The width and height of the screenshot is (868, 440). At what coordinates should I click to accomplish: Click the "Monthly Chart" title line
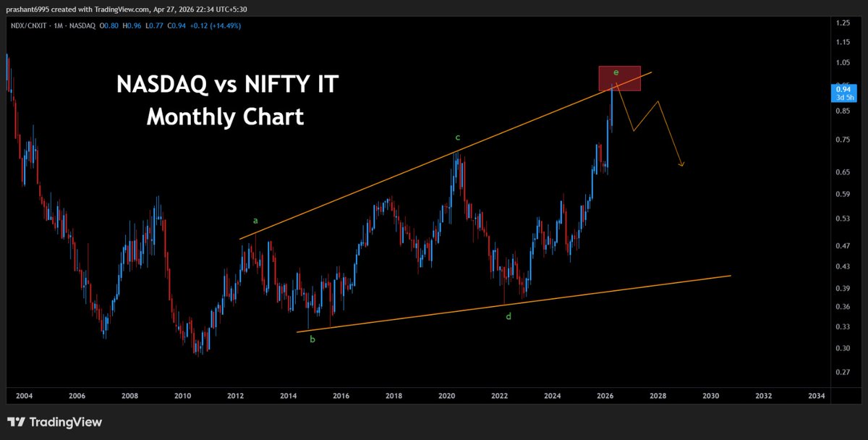click(x=226, y=117)
